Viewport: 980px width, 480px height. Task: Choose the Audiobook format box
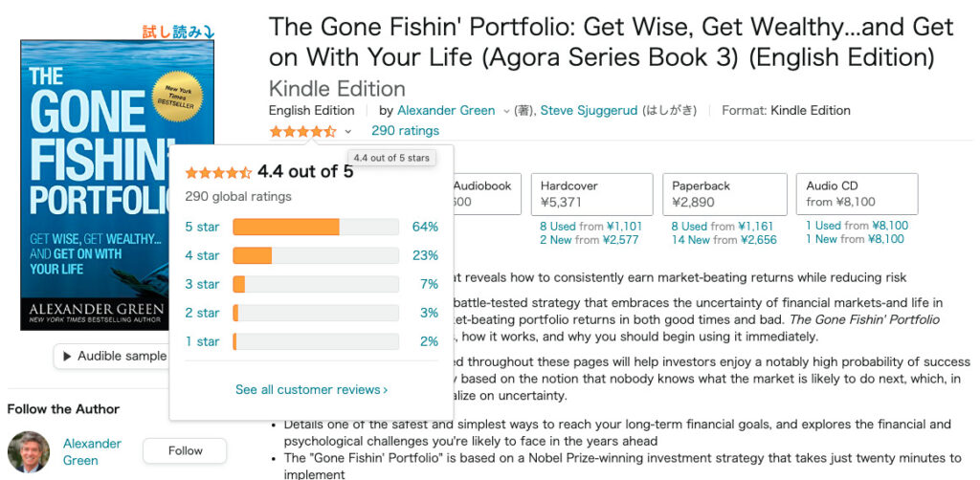pyautogui.click(x=485, y=194)
